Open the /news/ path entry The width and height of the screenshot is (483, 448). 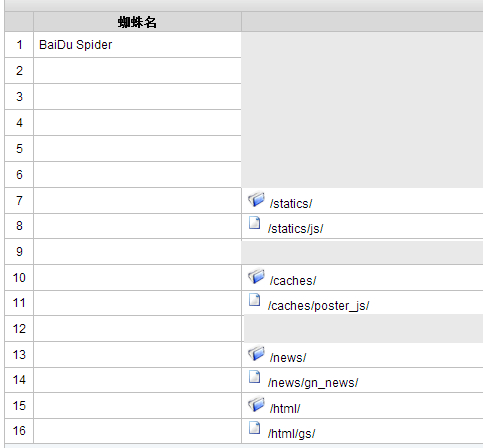pos(288,358)
